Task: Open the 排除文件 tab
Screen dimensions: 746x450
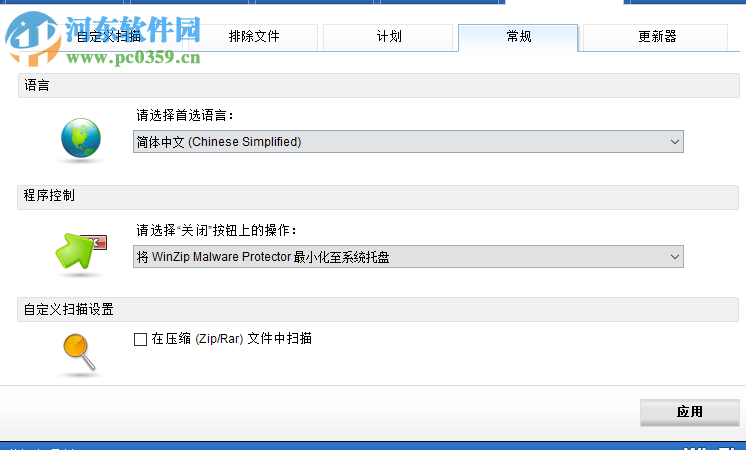Action: [x=254, y=37]
